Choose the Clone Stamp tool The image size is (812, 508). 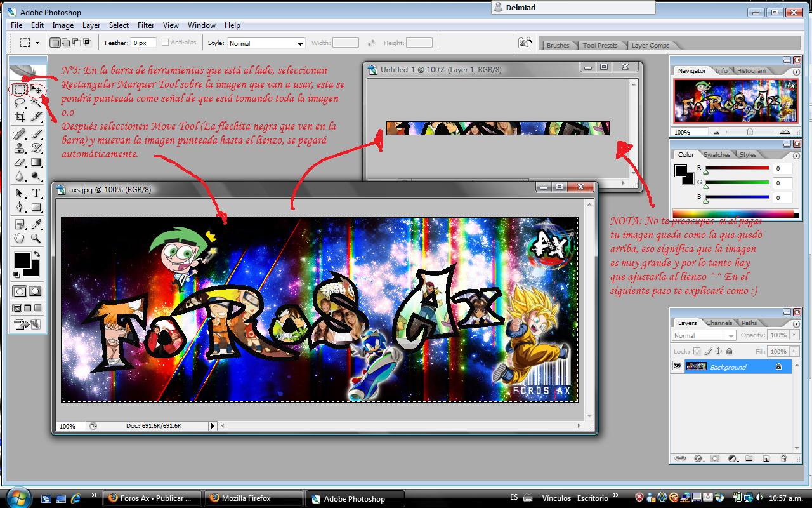click(x=20, y=148)
